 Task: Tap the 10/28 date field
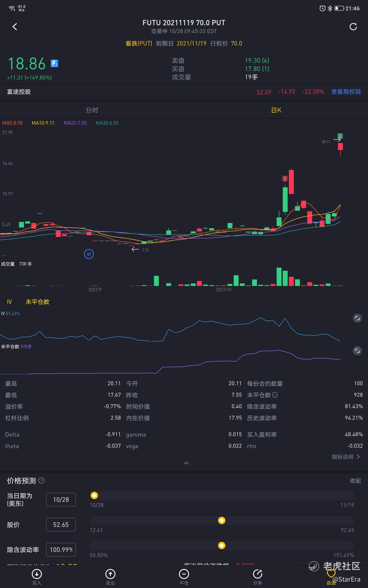coord(61,500)
